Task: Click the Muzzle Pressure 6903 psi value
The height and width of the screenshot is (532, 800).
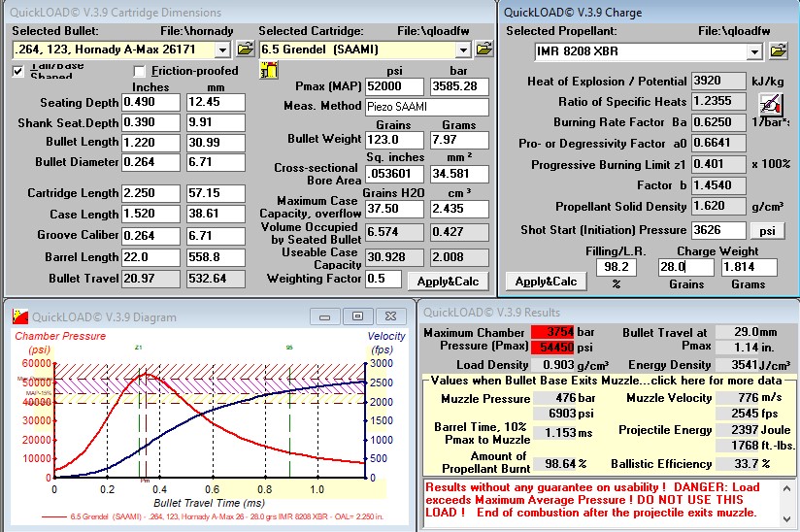Action: pos(555,414)
